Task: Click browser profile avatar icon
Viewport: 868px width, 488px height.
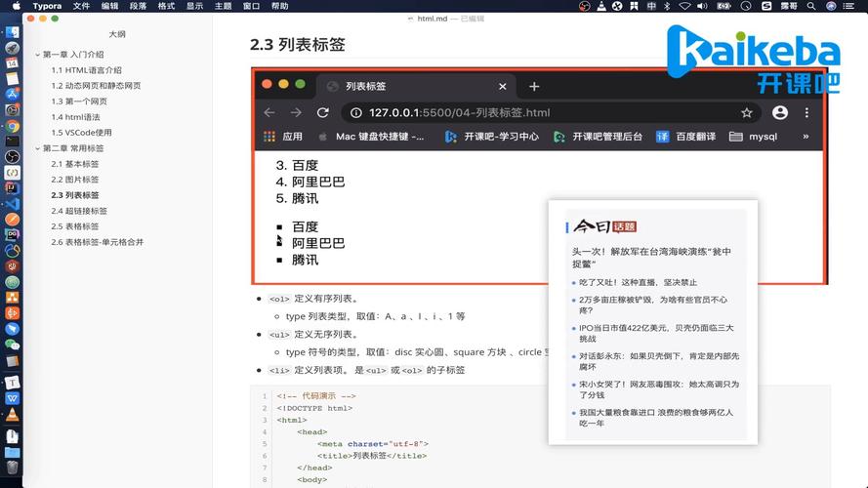Action: [x=780, y=113]
